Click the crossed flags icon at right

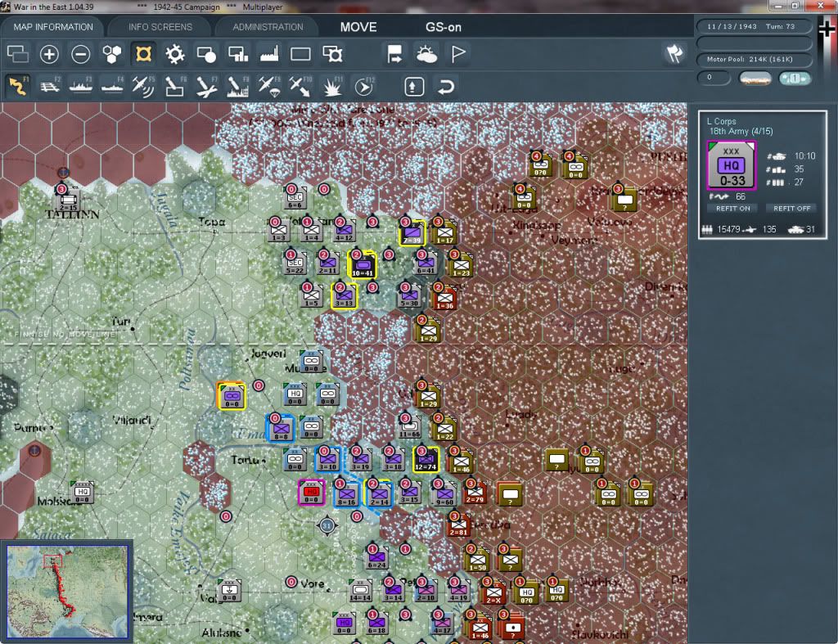[x=674, y=53]
